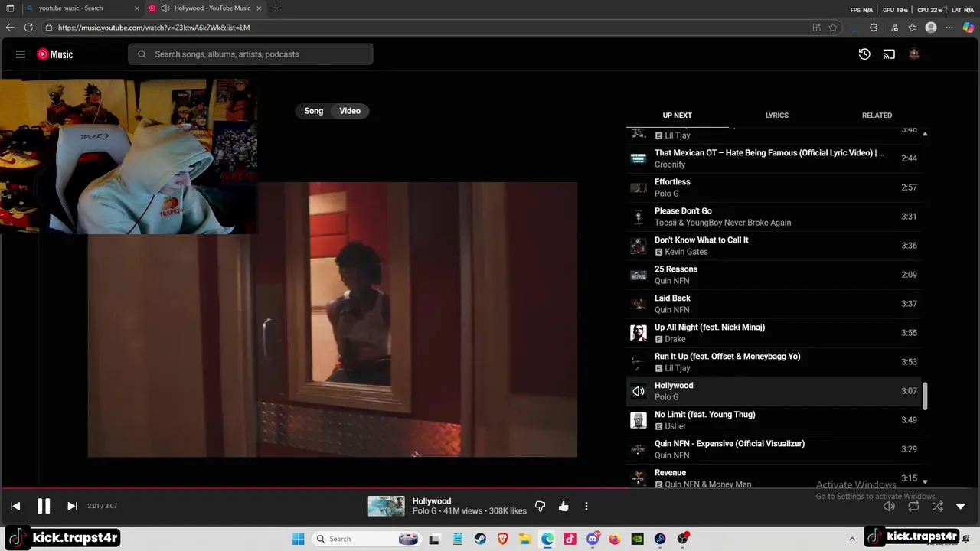Play Revenue by Quin NFN & Money Man
The image size is (980, 551).
point(773,477)
